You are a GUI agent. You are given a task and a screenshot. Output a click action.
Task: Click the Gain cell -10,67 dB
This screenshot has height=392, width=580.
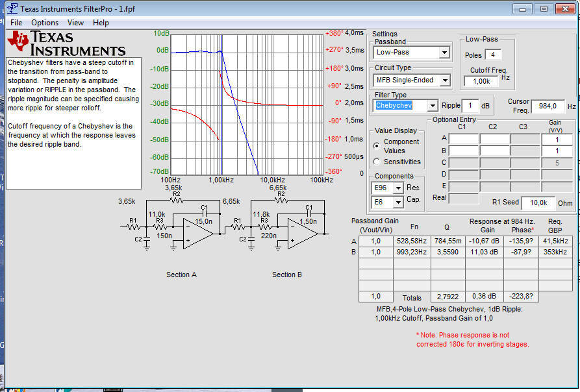(x=484, y=241)
